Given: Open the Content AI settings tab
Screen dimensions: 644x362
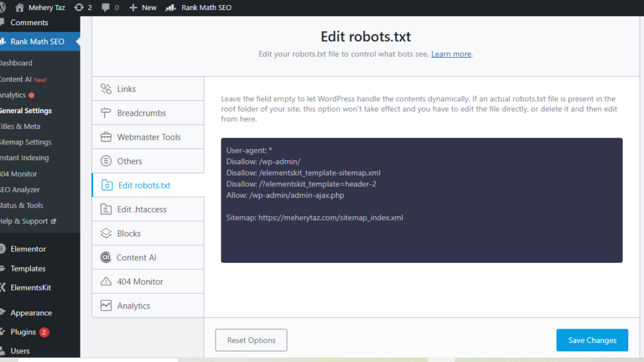Looking at the screenshot, I should 148,257.
